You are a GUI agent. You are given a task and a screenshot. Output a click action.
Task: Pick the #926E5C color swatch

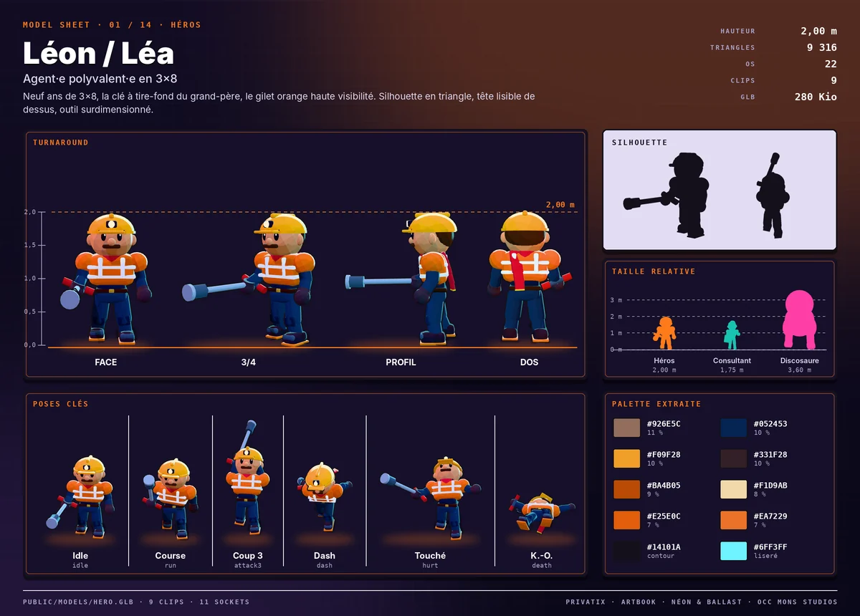click(x=626, y=428)
